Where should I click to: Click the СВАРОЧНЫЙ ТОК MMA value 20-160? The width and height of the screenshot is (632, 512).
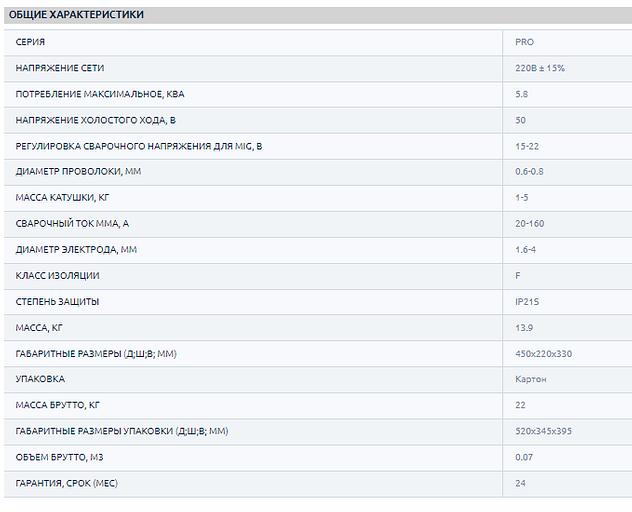pos(530,224)
